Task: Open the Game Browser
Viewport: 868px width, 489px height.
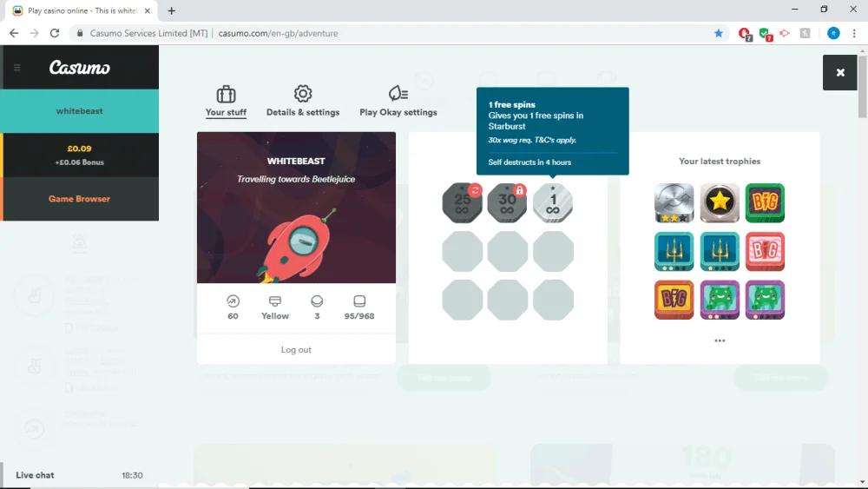Action: pyautogui.click(x=80, y=199)
